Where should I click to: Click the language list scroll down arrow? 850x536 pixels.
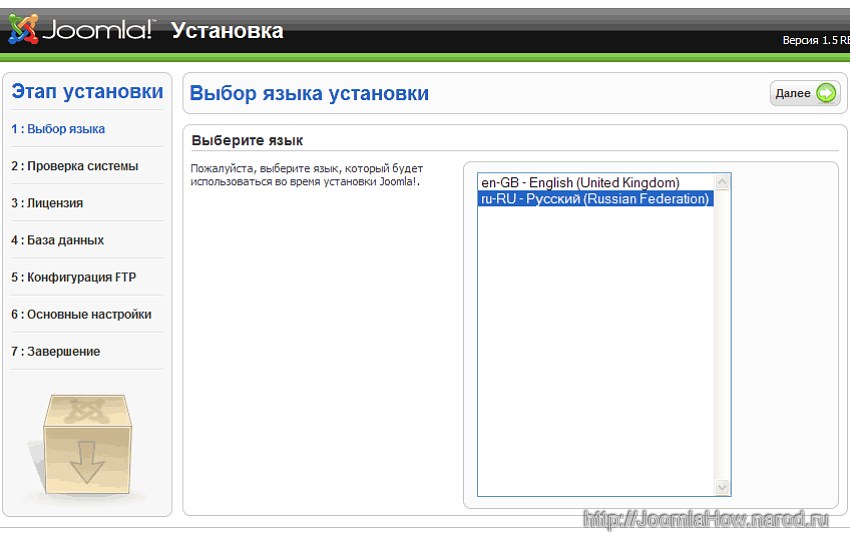pyautogui.click(x=722, y=487)
